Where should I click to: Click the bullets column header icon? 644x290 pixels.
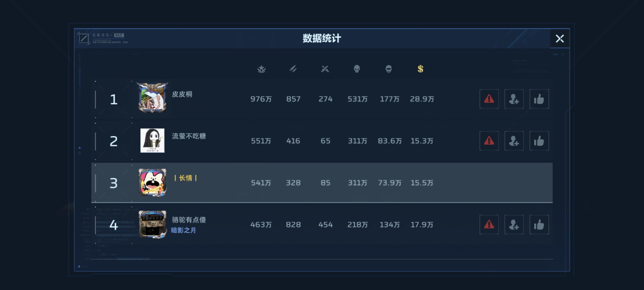click(x=293, y=69)
